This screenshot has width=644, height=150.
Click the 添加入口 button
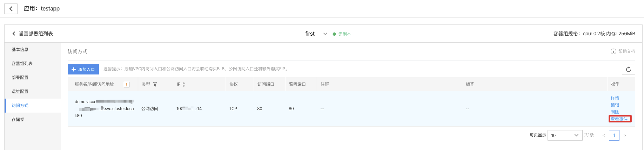[83, 69]
